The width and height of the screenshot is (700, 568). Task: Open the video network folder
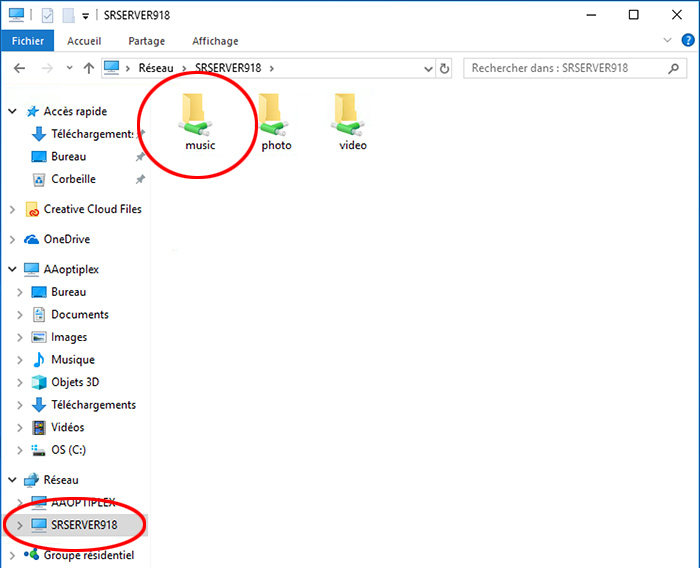[x=350, y=121]
